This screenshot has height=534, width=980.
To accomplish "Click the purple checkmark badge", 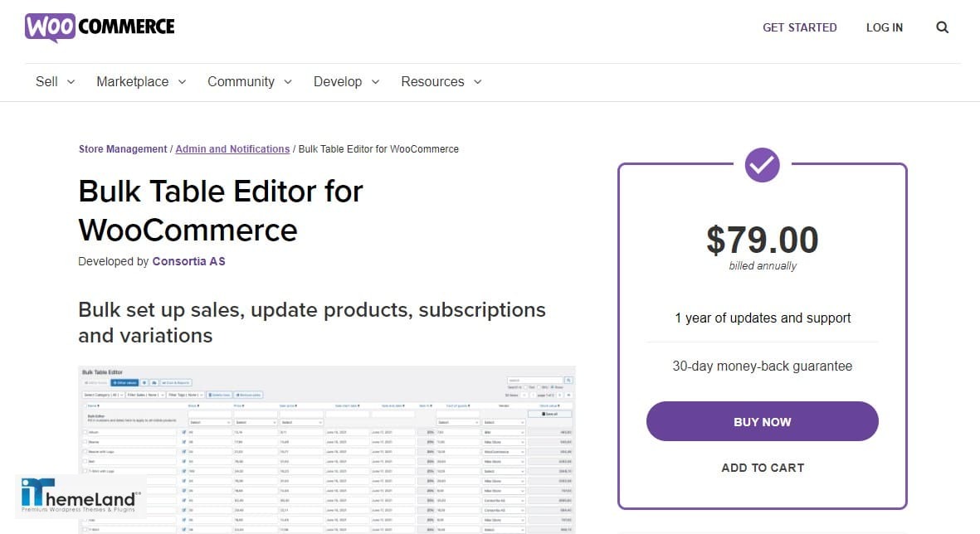I will [x=762, y=165].
